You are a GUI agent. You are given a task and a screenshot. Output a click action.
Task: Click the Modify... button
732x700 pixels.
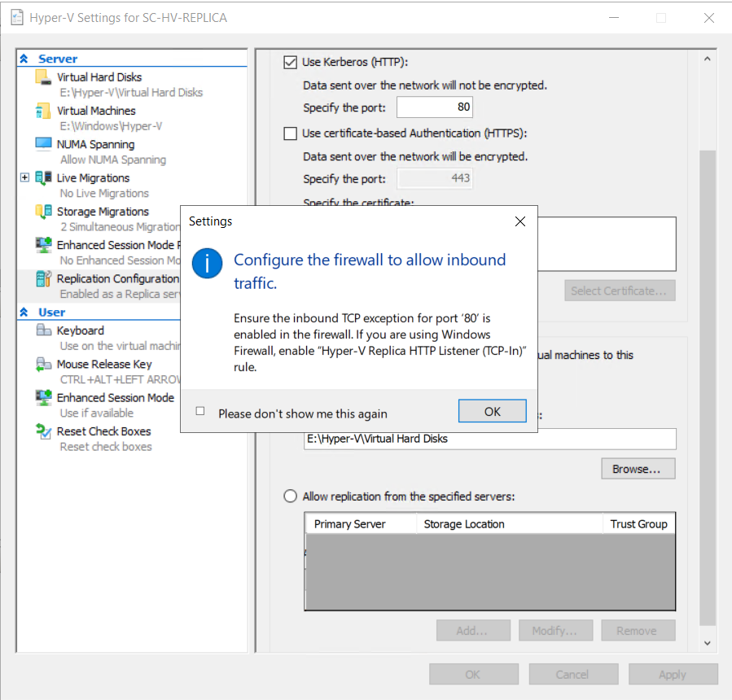555,631
